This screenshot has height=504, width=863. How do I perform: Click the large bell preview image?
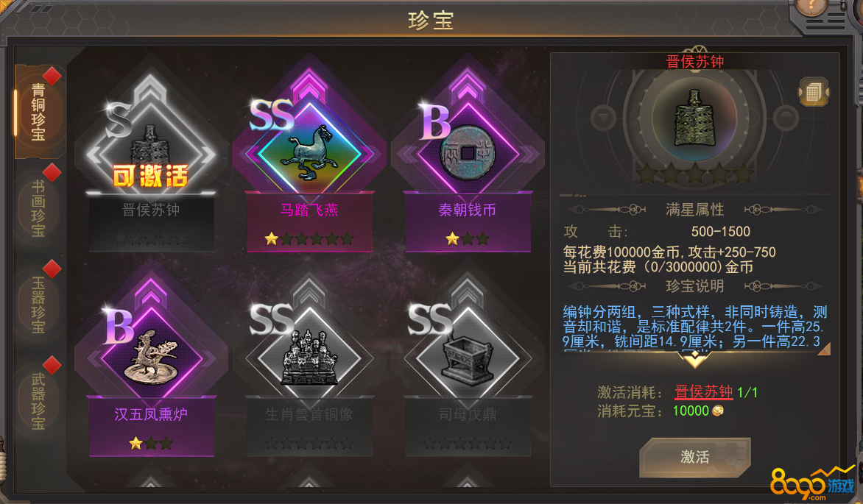[x=694, y=118]
